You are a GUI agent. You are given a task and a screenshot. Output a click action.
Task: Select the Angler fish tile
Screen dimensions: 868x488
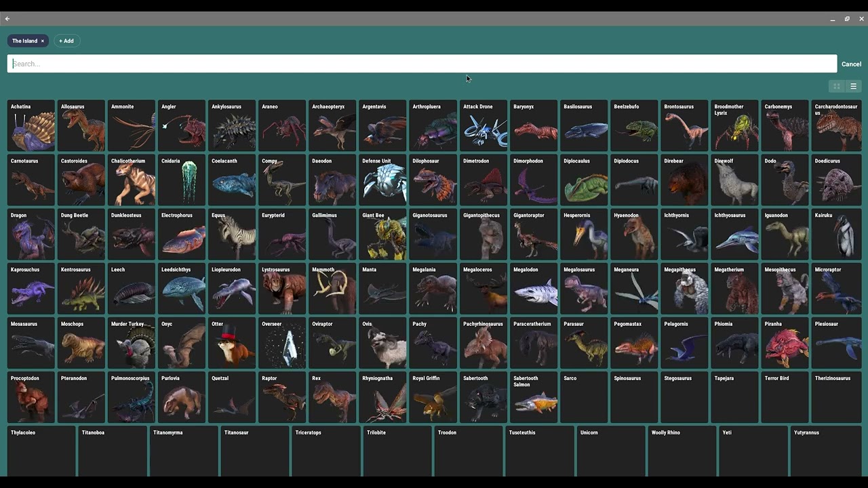tap(182, 125)
